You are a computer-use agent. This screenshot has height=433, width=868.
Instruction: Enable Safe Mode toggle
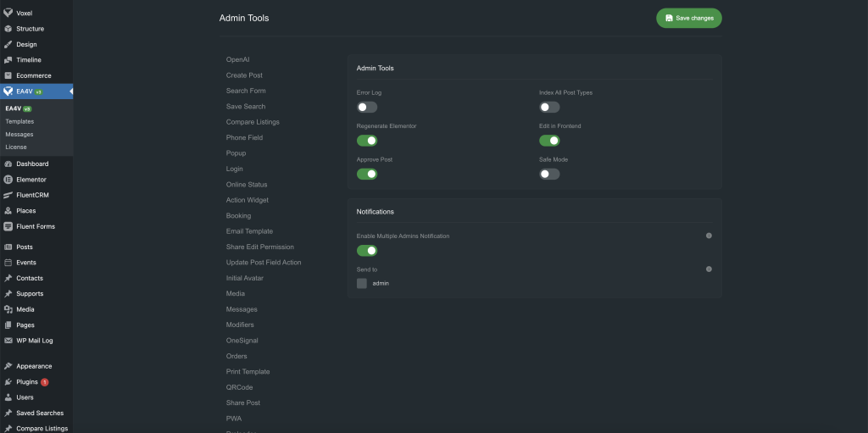pyautogui.click(x=549, y=174)
